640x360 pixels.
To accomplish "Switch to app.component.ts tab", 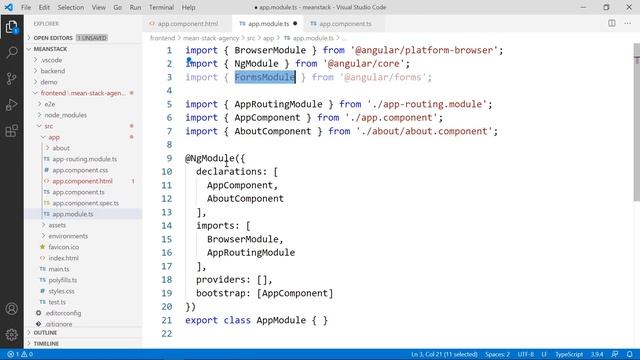I will [345, 24].
